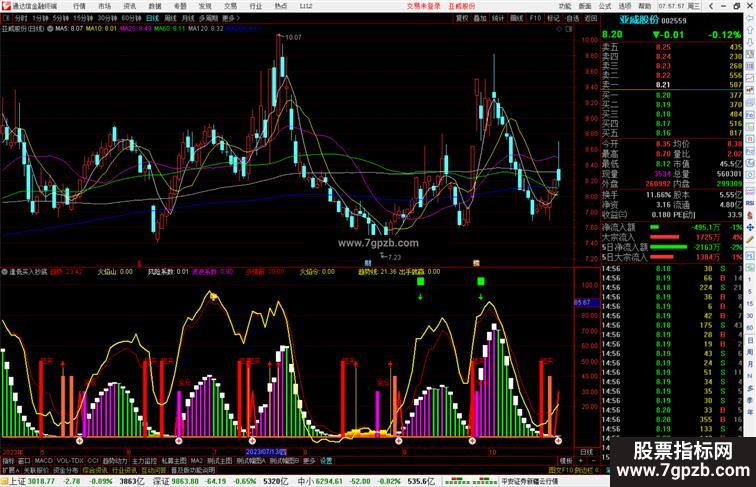Viewport: 756px width, 487px height.
Task: Open the 多周期 multi-period view
Action: 208,18
